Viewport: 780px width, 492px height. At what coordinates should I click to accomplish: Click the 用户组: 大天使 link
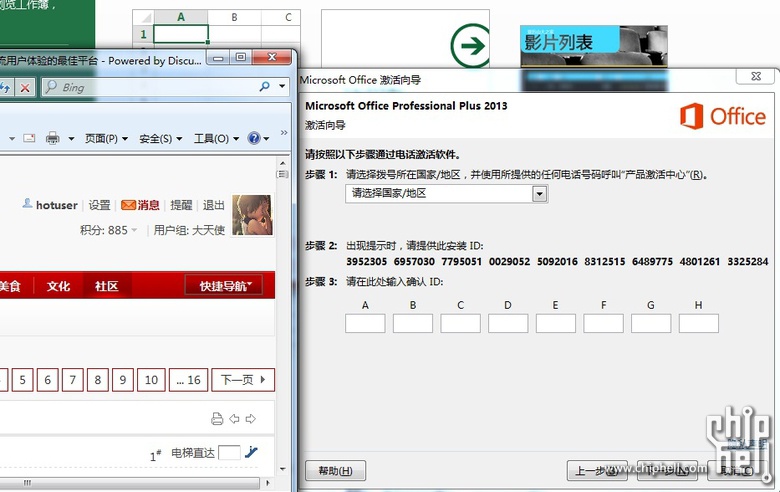189,230
